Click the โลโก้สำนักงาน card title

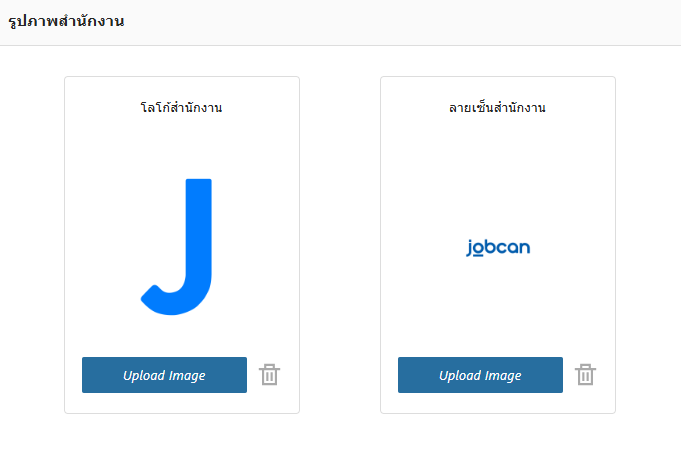tap(181, 107)
